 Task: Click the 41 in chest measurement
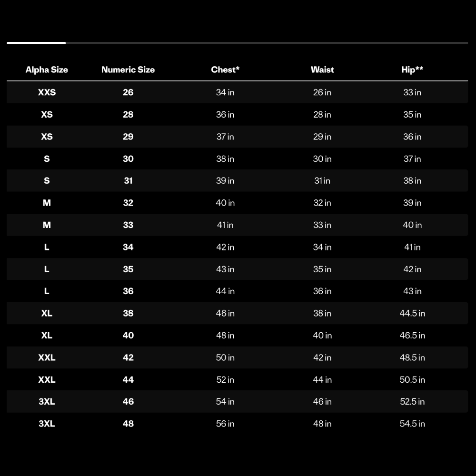pyautogui.click(x=225, y=225)
